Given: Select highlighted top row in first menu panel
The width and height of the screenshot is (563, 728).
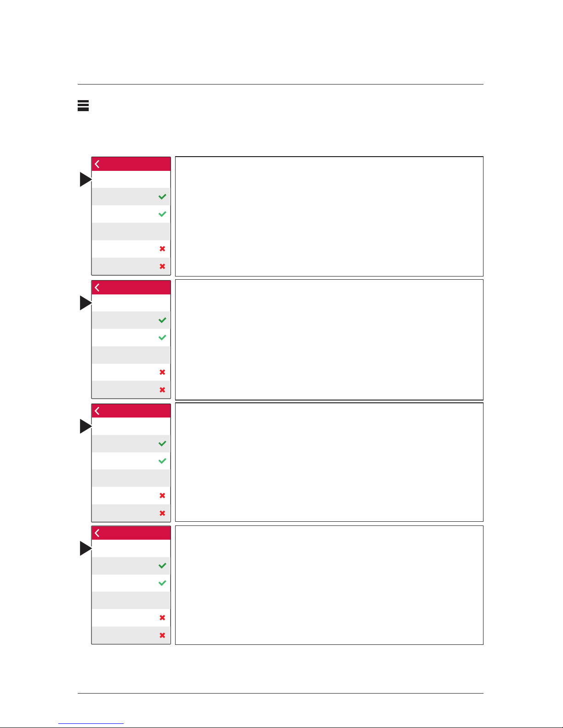Looking at the screenshot, I should (131, 180).
